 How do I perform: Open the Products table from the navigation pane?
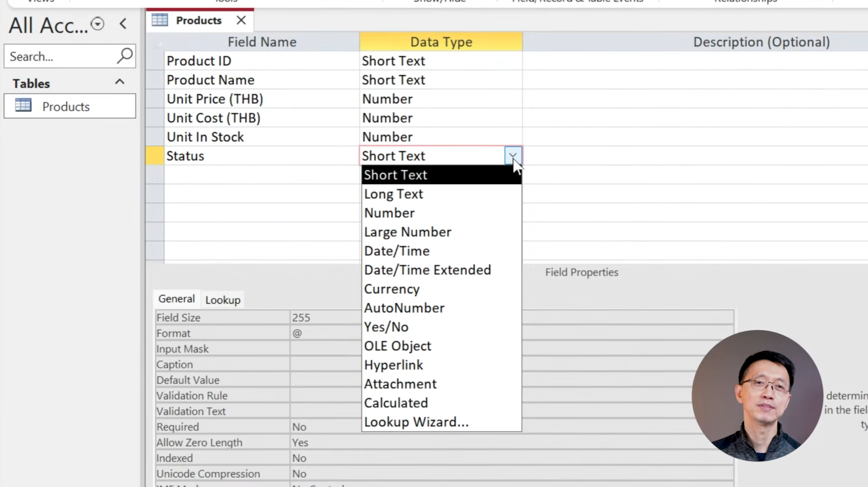66,106
